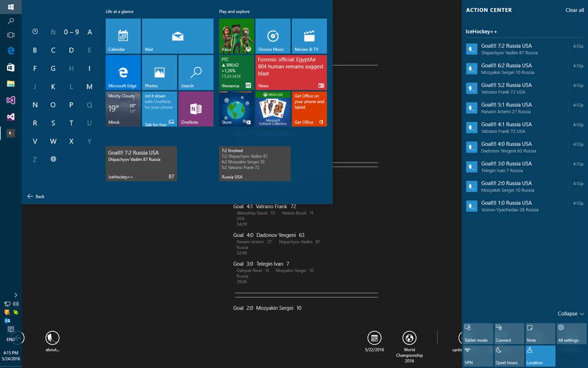The width and height of the screenshot is (588, 368).
Task: Jump to recently added clock icon
Action: click(35, 32)
